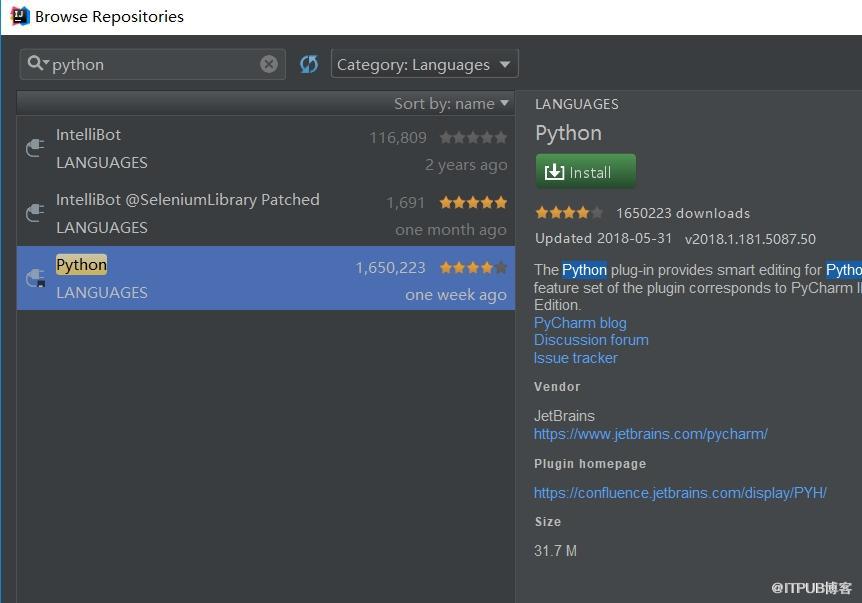Click the version v2018.1.181.5087.50 text
The width and height of the screenshot is (862, 603).
(x=750, y=239)
